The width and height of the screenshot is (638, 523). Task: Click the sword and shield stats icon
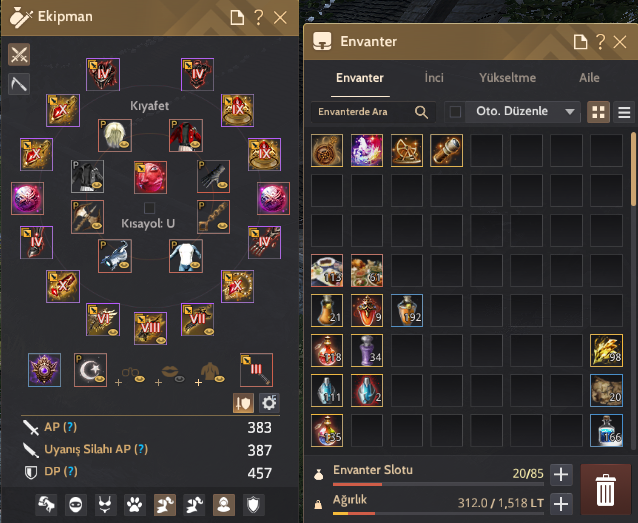pyautogui.click(x=243, y=403)
